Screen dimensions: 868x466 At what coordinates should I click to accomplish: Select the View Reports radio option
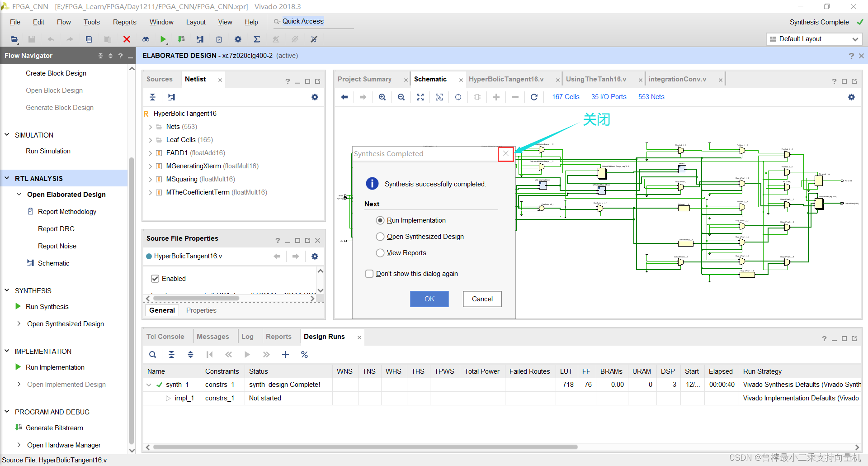pos(380,253)
